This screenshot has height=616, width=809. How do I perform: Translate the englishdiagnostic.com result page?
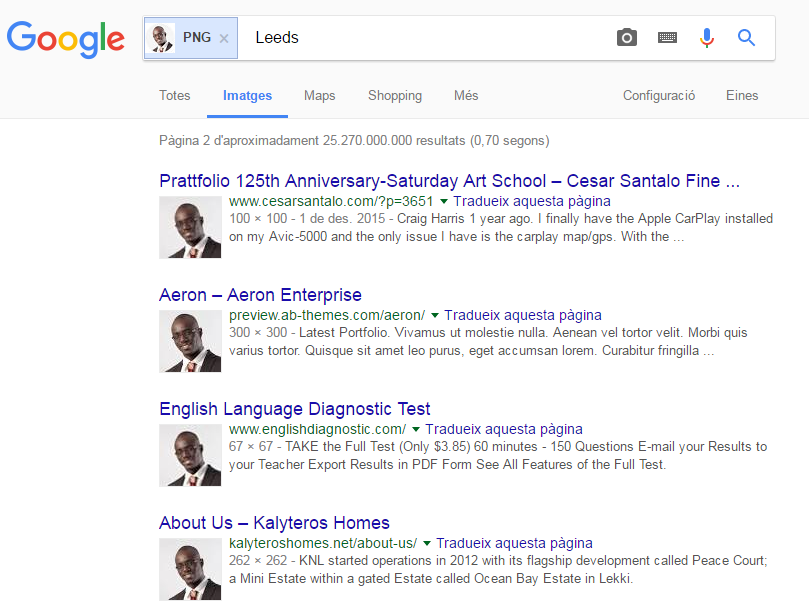pyautogui.click(x=504, y=429)
